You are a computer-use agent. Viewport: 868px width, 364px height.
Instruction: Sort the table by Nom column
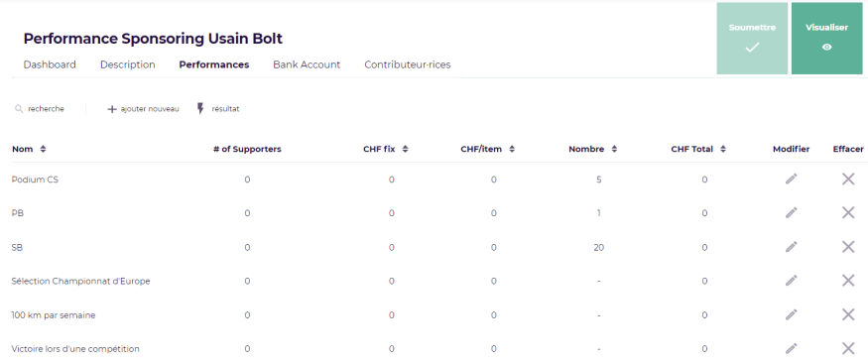point(44,149)
